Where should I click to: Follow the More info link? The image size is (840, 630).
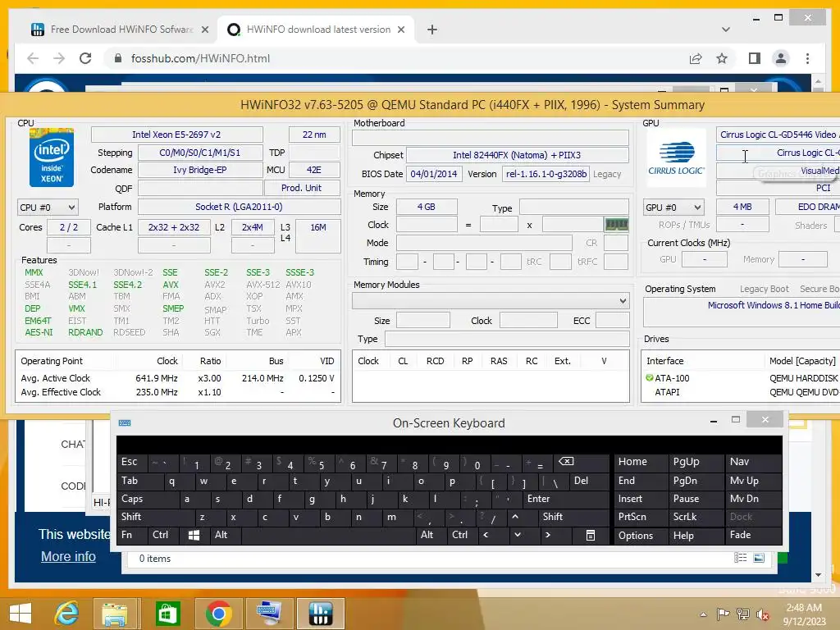pyautogui.click(x=68, y=557)
